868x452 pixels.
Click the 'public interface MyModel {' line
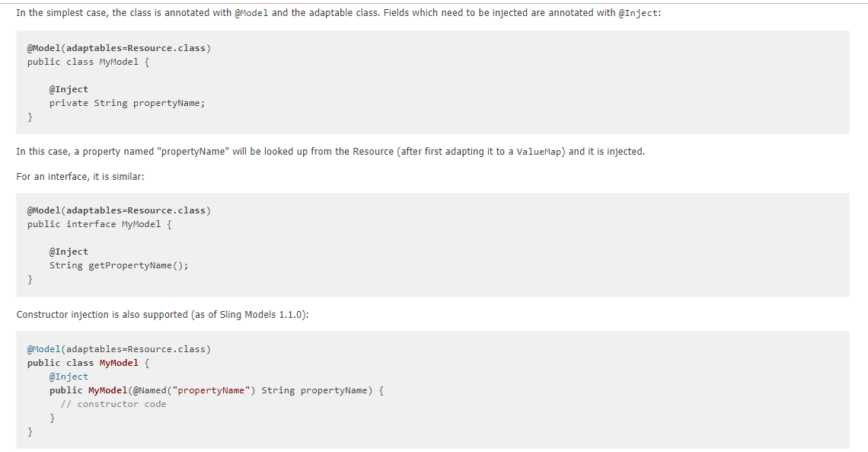100,224
